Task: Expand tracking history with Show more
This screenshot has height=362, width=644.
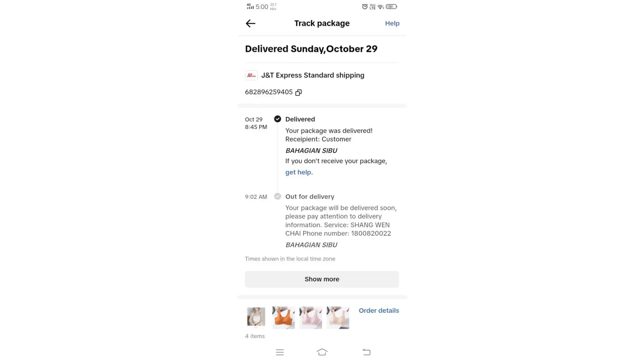Action: (322, 279)
